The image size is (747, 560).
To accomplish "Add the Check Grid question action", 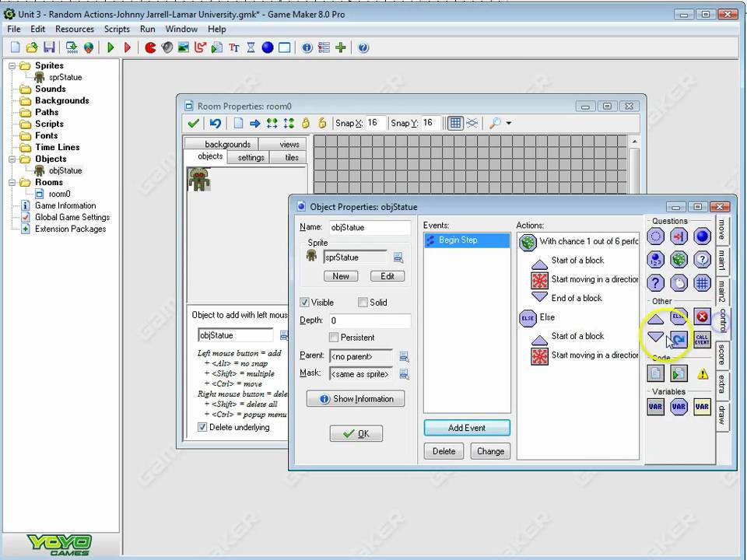I will click(x=702, y=283).
